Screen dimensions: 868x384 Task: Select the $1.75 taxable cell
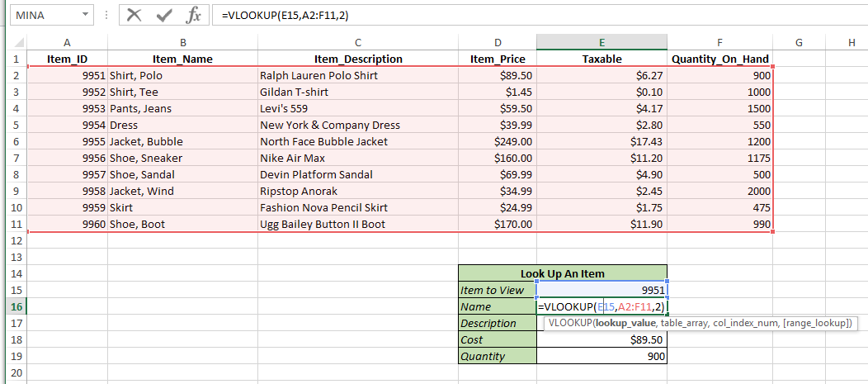(601, 208)
